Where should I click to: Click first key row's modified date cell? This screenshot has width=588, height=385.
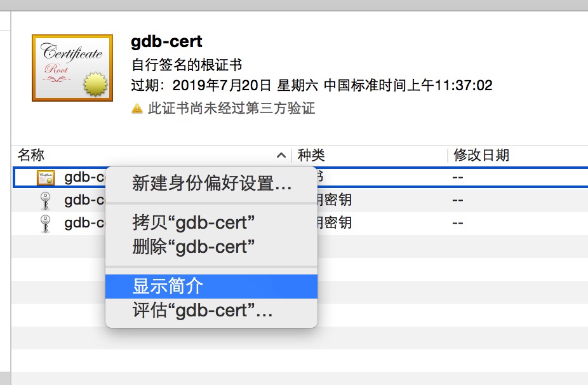click(458, 200)
